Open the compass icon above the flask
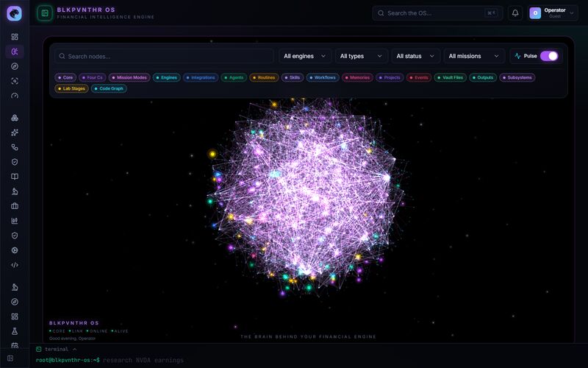Screen dimensions: 588x368 coord(15,302)
